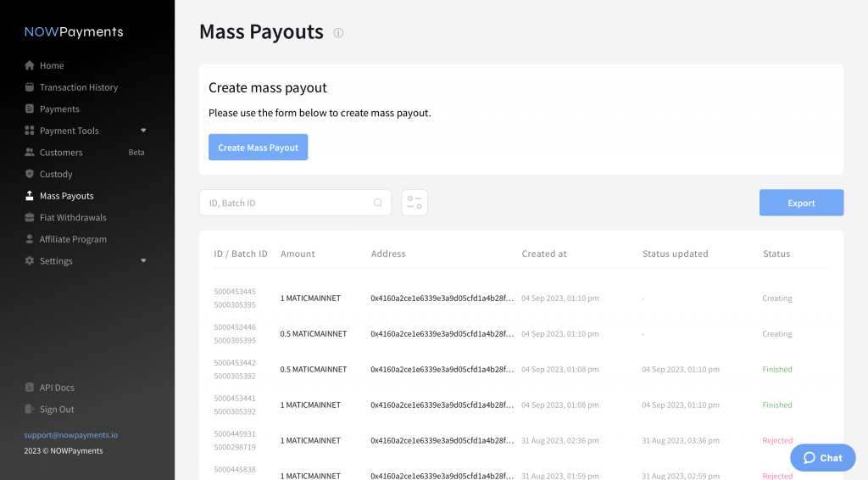Click the Beta label next to Customers

[136, 153]
